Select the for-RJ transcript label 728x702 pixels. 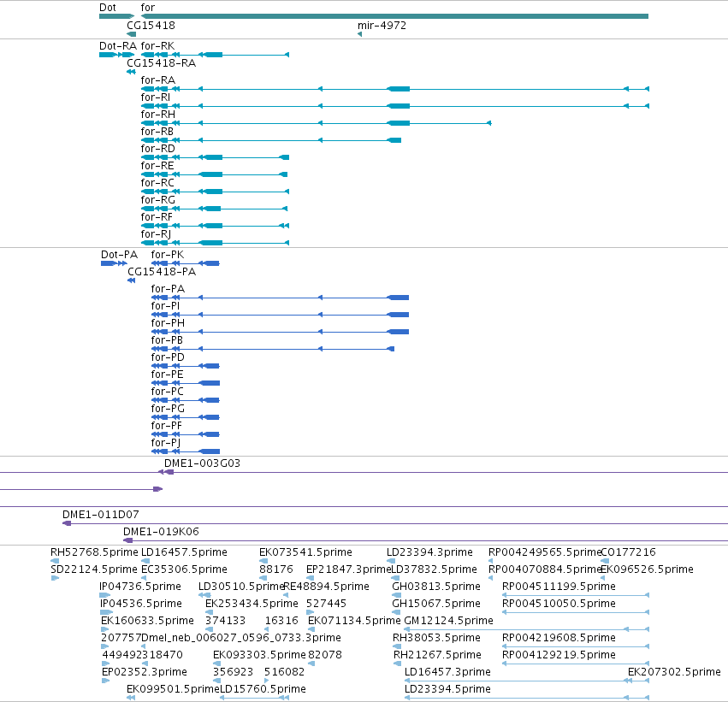(156, 235)
